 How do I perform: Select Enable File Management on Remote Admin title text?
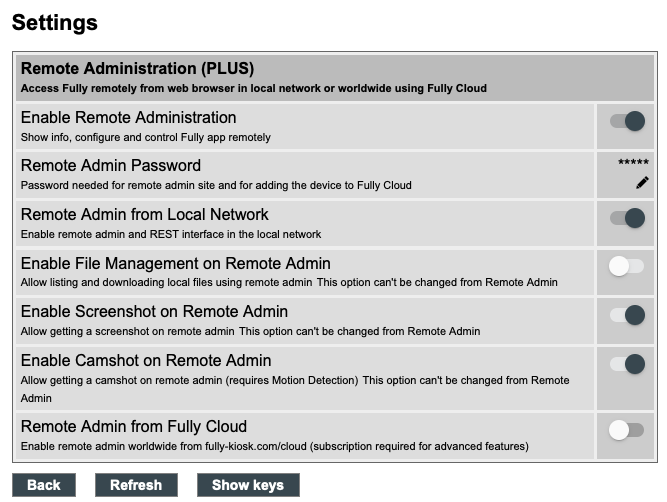pyautogui.click(x=175, y=264)
